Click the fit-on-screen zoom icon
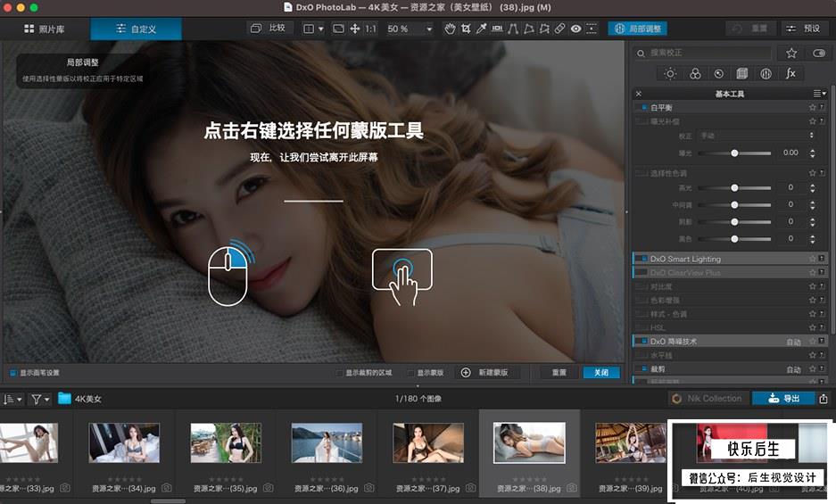 pos(338,29)
